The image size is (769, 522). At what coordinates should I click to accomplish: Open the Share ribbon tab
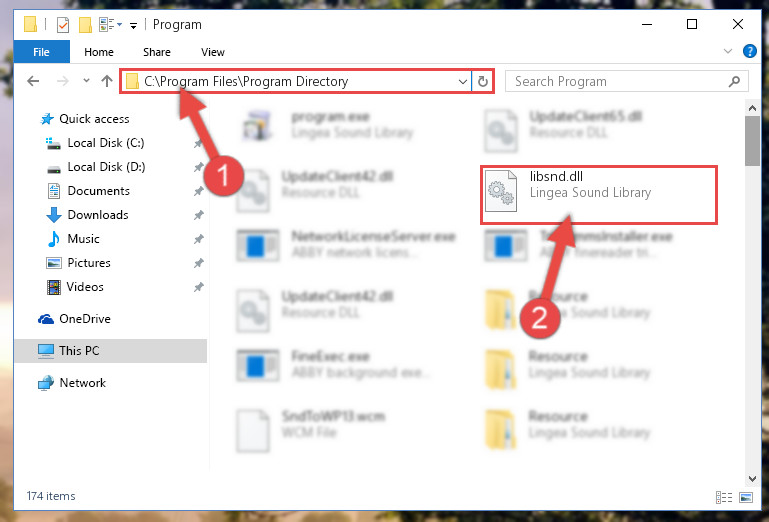[x=156, y=52]
